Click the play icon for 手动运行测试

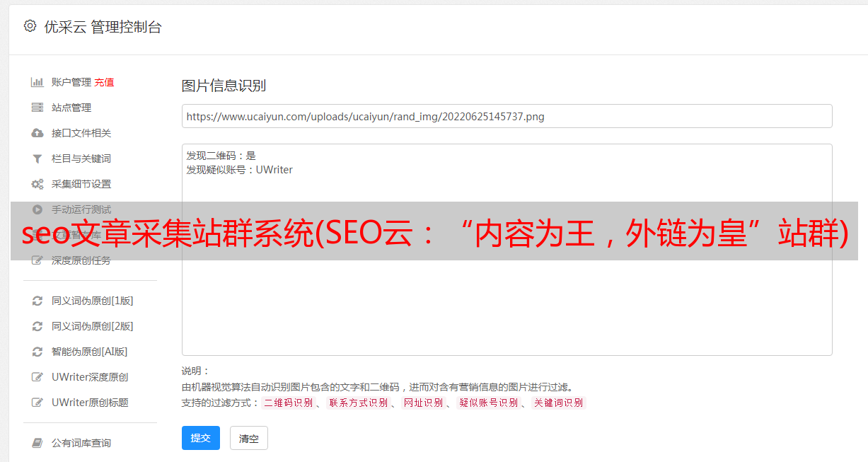pos(37,209)
